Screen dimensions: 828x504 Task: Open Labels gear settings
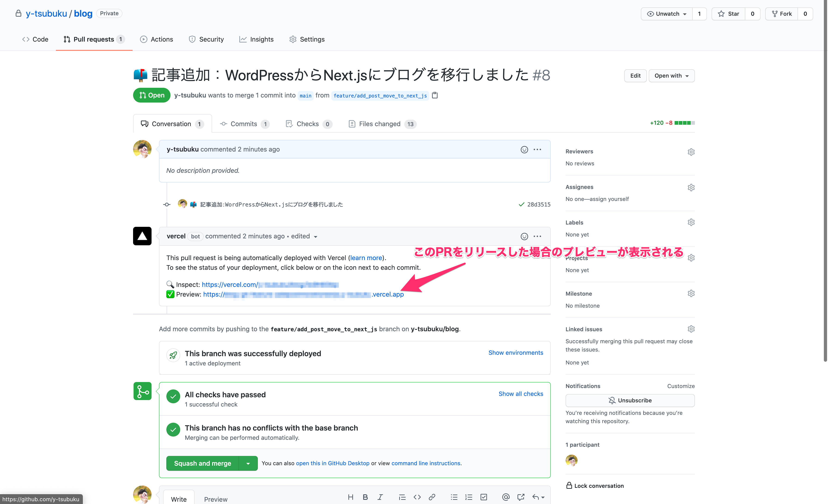point(691,222)
